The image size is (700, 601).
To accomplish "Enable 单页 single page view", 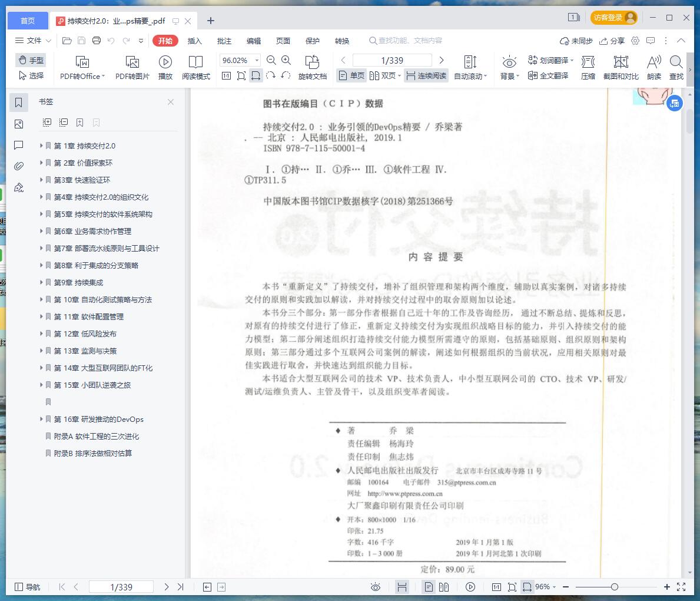I will point(351,75).
